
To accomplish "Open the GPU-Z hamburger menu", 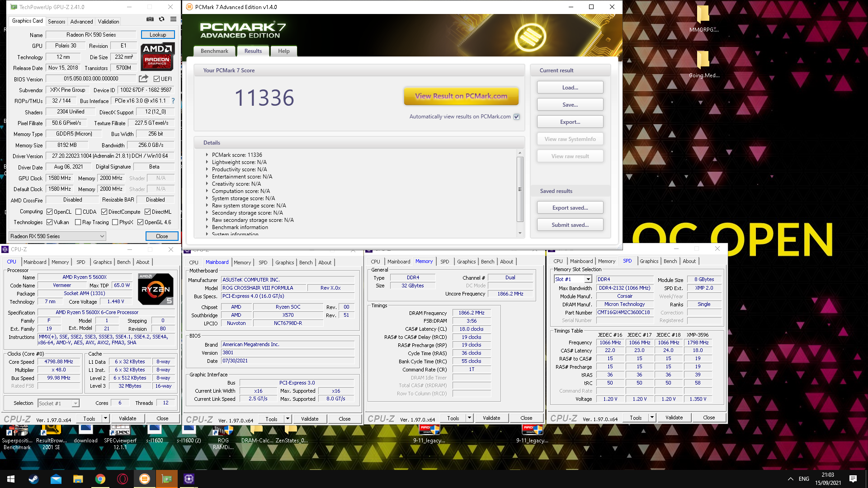I will point(173,19).
